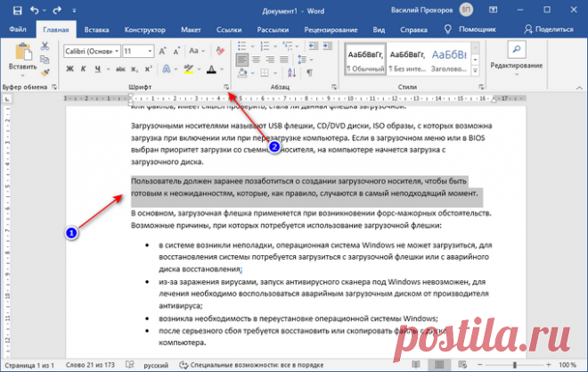The image size is (588, 372).
Task: Toggle subscript x₂ formatting
Action: point(135,69)
